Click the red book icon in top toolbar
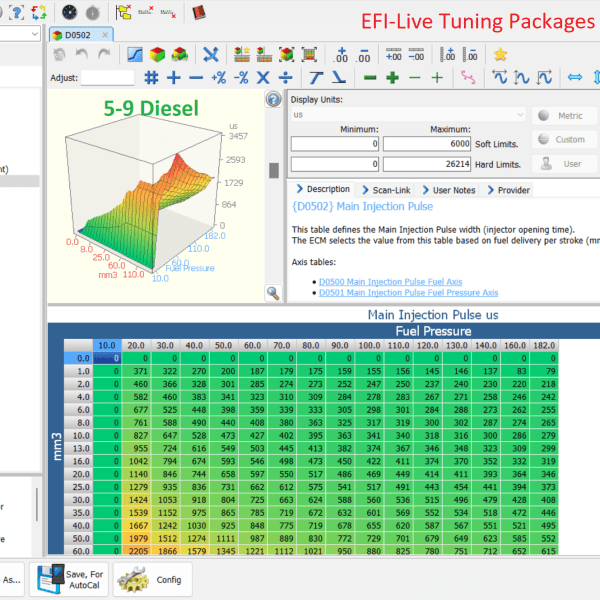This screenshot has height=600, width=600. click(x=199, y=13)
